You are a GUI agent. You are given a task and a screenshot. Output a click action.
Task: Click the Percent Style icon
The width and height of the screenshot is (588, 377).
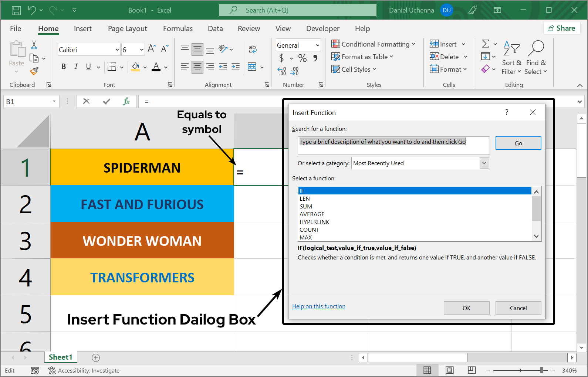pyautogui.click(x=302, y=58)
